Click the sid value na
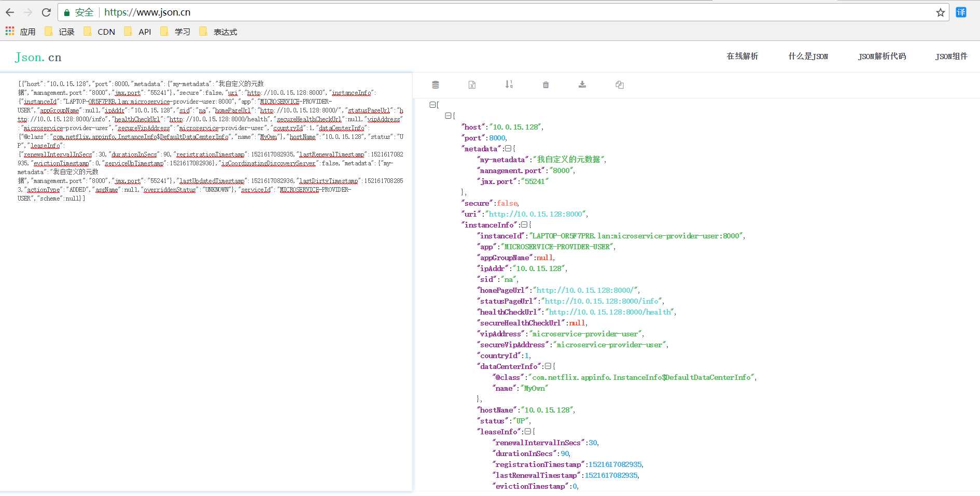The width and height of the screenshot is (980, 496). (x=509, y=279)
